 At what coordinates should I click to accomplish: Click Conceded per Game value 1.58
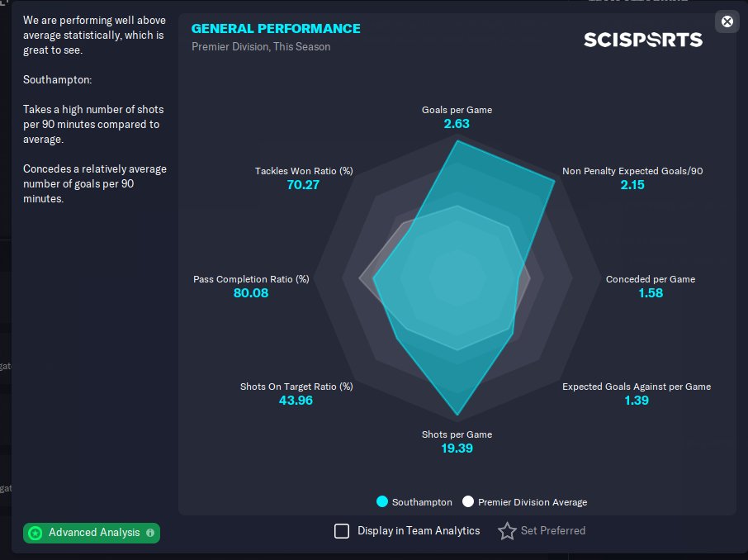pyautogui.click(x=651, y=293)
